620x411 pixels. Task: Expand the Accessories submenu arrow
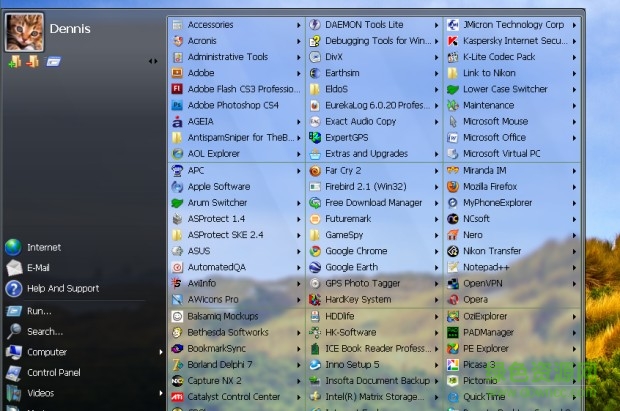coord(298,25)
